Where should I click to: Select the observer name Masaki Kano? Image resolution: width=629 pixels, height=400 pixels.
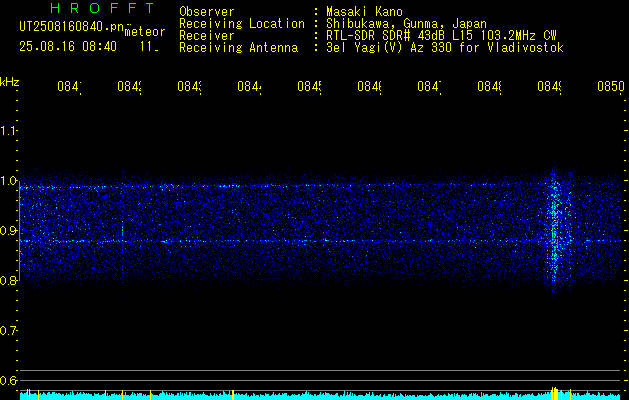364,12
